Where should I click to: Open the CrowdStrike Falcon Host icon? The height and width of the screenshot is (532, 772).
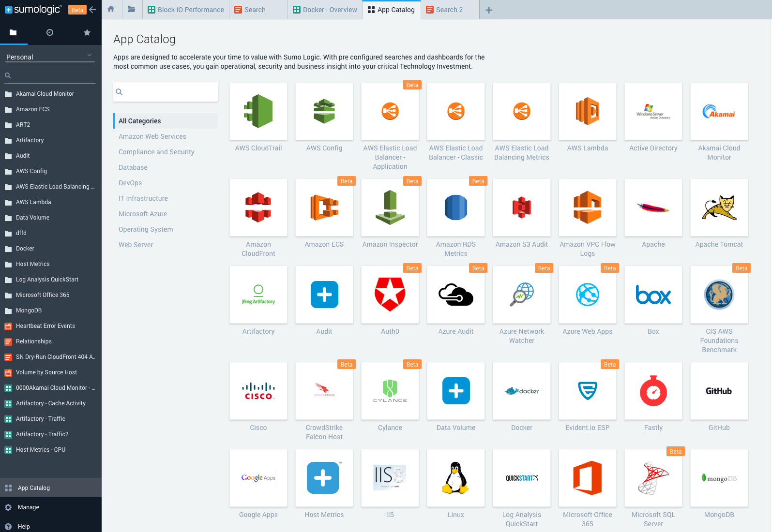coord(324,391)
